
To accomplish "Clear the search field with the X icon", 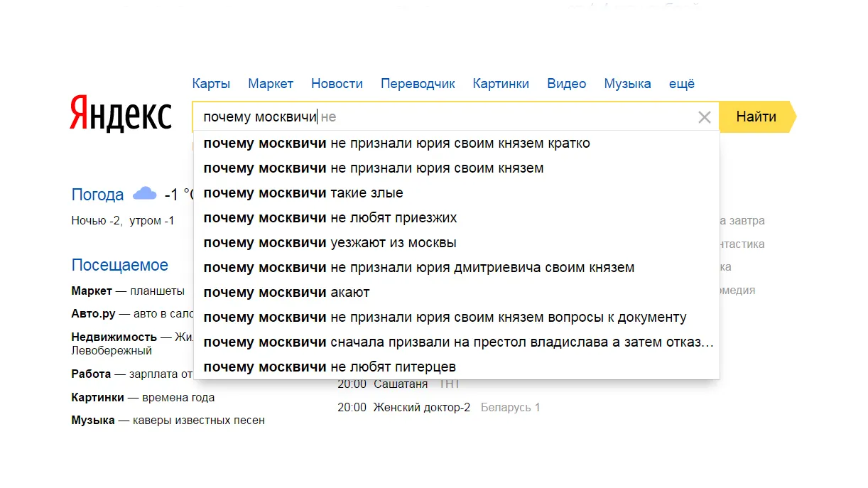I will [x=704, y=117].
